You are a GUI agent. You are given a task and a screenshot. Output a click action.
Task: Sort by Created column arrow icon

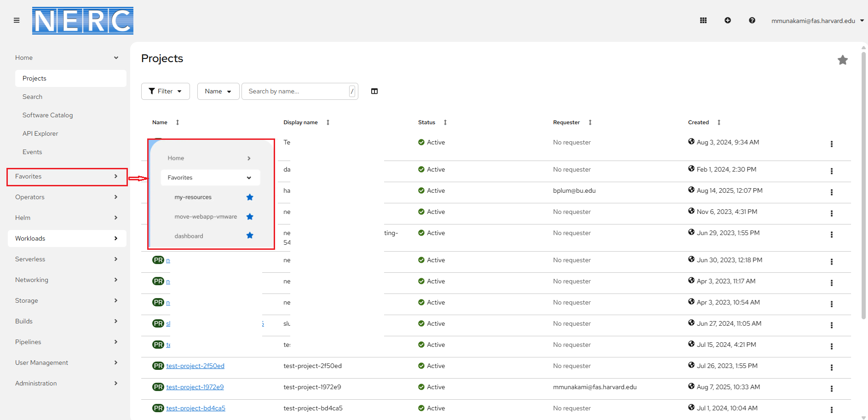(719, 122)
